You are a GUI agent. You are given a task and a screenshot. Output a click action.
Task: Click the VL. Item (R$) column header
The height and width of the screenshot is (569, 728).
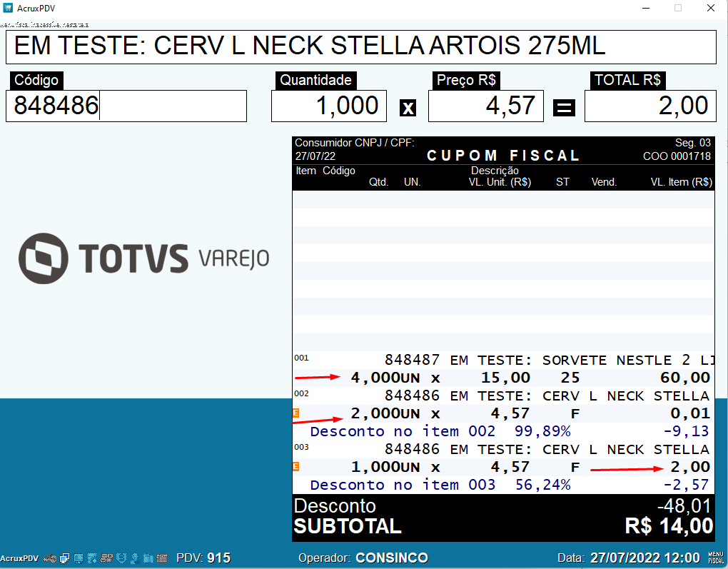click(x=681, y=182)
